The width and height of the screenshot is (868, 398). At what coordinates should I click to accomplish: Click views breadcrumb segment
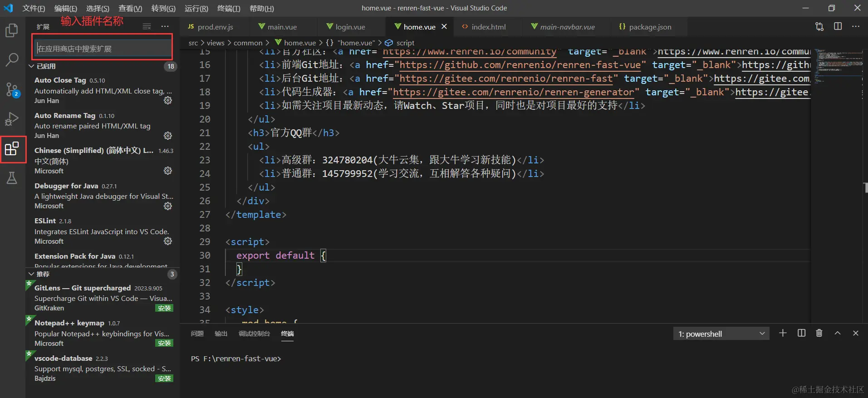216,43
